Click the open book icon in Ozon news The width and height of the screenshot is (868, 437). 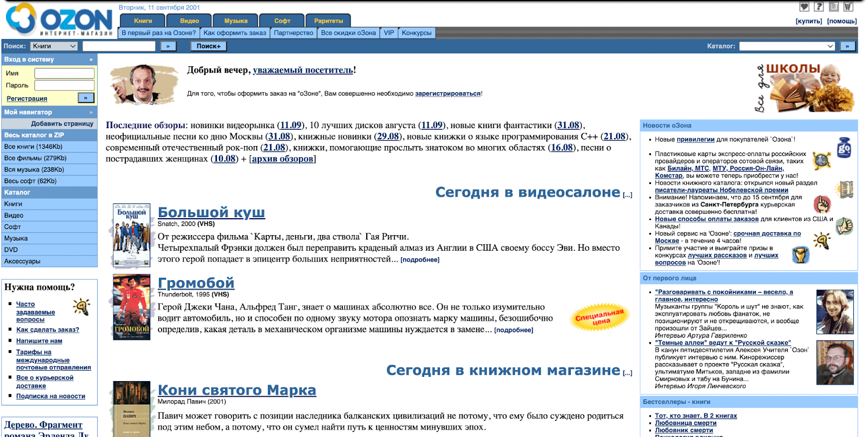pos(845,189)
